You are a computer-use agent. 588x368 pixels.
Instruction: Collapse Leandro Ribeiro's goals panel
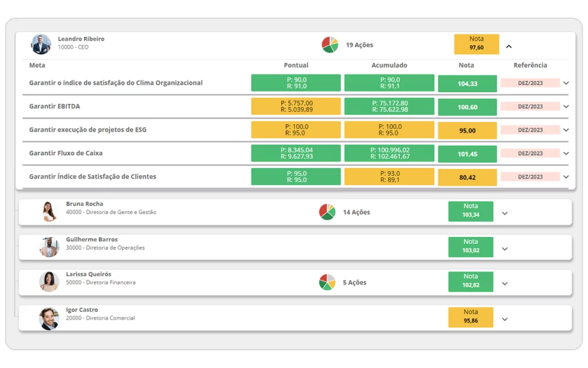click(x=509, y=47)
